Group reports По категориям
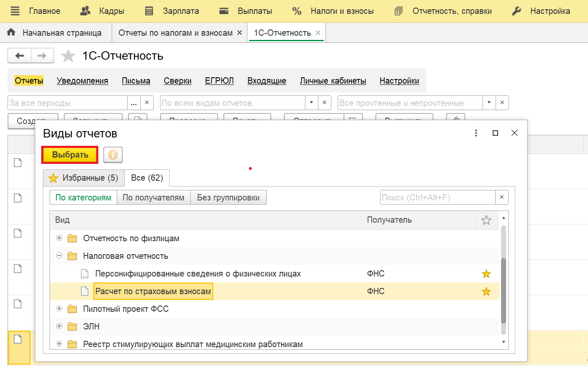588x366 pixels. (83, 197)
